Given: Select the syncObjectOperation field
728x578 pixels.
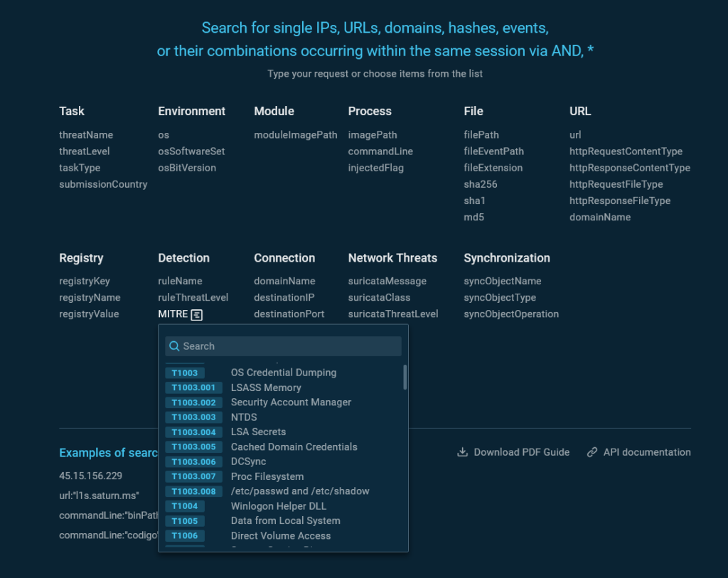Looking at the screenshot, I should pos(511,314).
